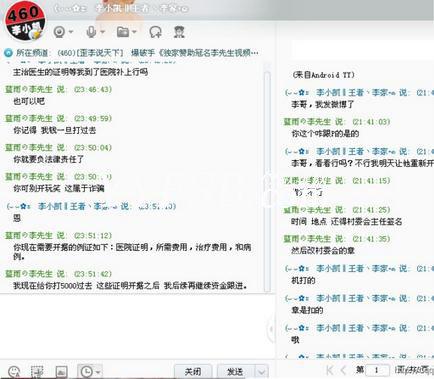Click history sender line timestamped 21:41:15
Viewport: 434px width, 379px height.
tap(337, 180)
